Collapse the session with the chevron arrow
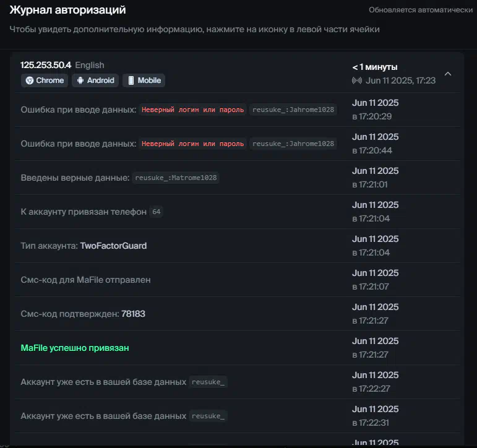The height and width of the screenshot is (448, 477). (x=448, y=74)
